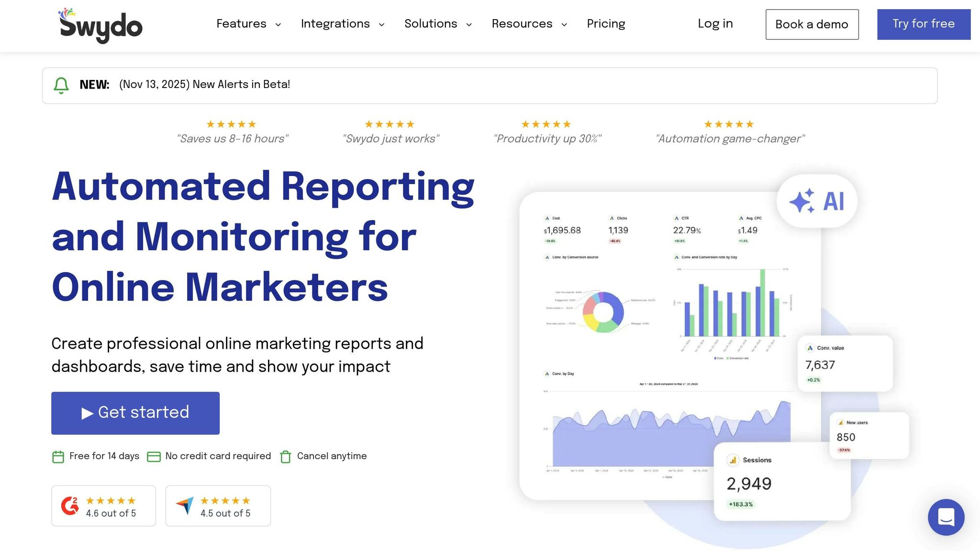Viewport: 980px width, 551px height.
Task: Click the calendar icon beside Free for 14 days
Action: [58, 457]
